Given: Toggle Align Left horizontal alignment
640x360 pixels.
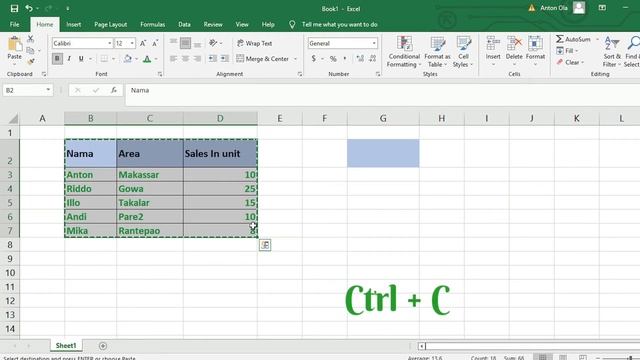Looking at the screenshot, I should [173, 59].
